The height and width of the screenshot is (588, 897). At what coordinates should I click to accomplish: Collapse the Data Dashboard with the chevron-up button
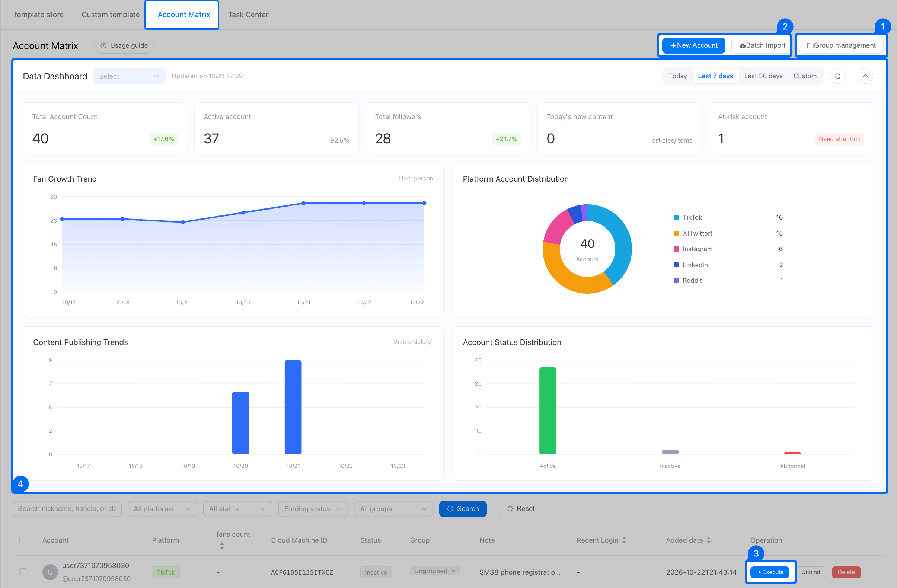click(x=865, y=76)
